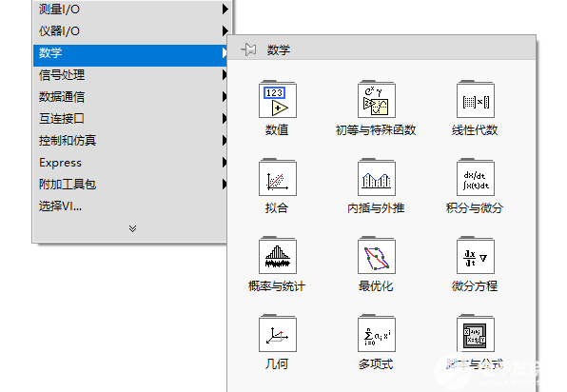Click the 几何 label text
The width and height of the screenshot is (567, 392).
coord(277,363)
